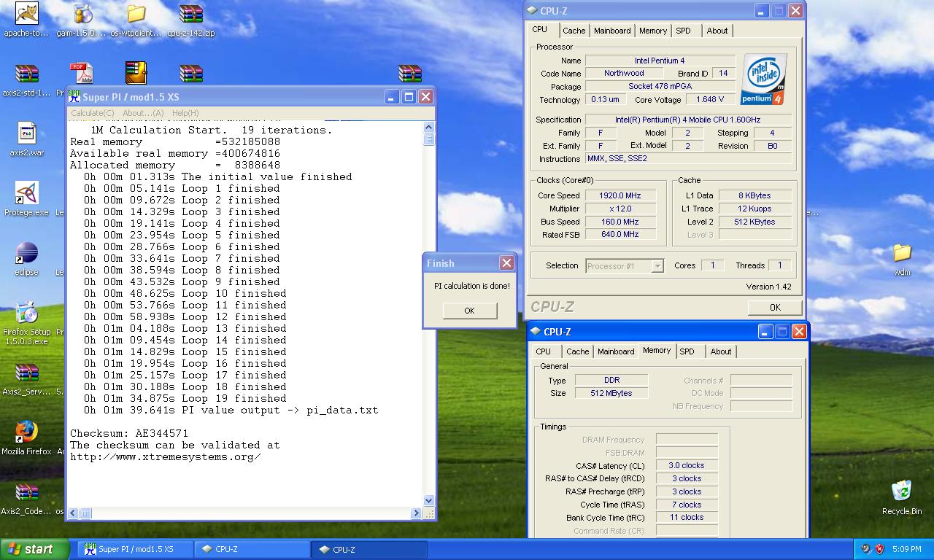Switch to Mainboard tab in upper CPU-Z

pyautogui.click(x=612, y=31)
